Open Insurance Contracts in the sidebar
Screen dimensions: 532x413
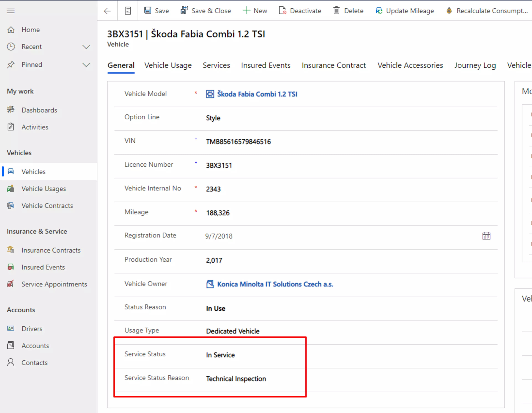tap(48, 250)
